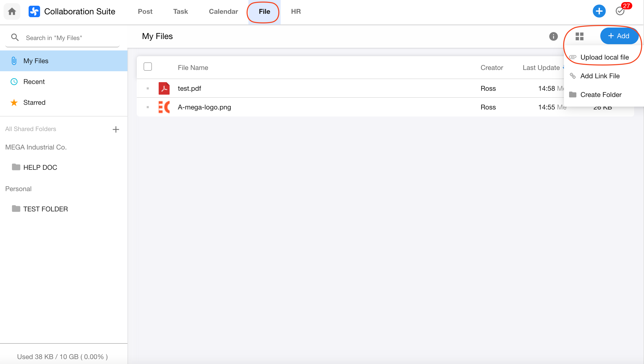This screenshot has width=644, height=364.
Task: Click the Collaboration Suite logo icon
Action: tap(34, 11)
